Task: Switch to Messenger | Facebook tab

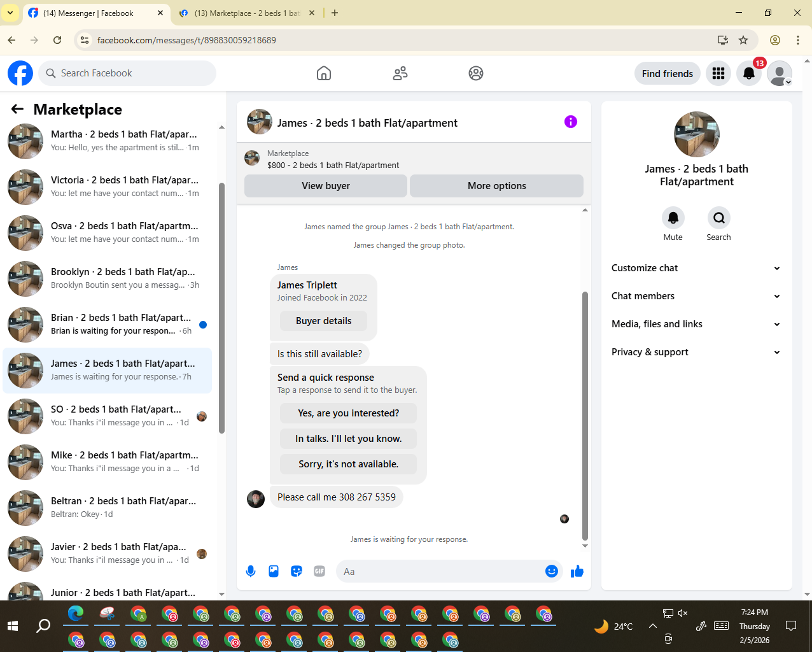Action: click(95, 13)
